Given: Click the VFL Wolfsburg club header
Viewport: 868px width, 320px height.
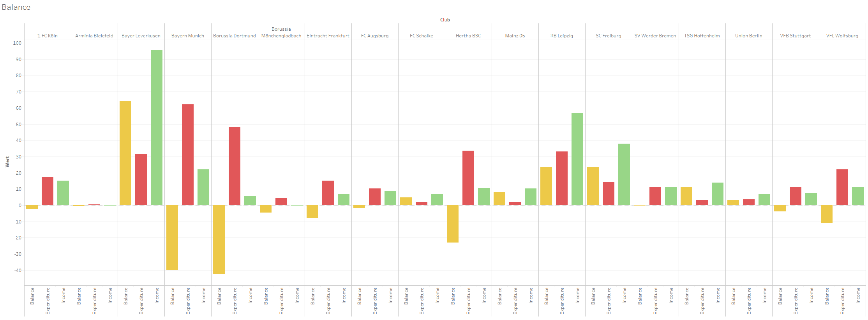Looking at the screenshot, I should [842, 36].
